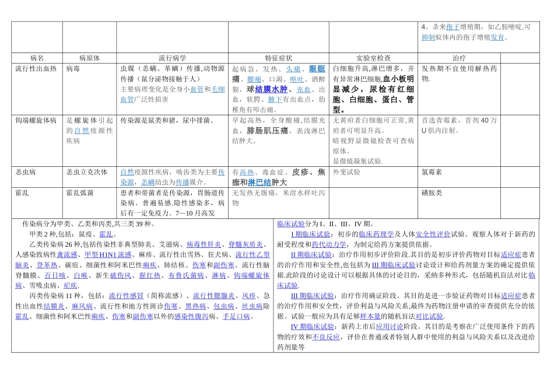The image size is (554, 392).
Task: Click the 药代动力学 hyperlink
Action: (329, 244)
